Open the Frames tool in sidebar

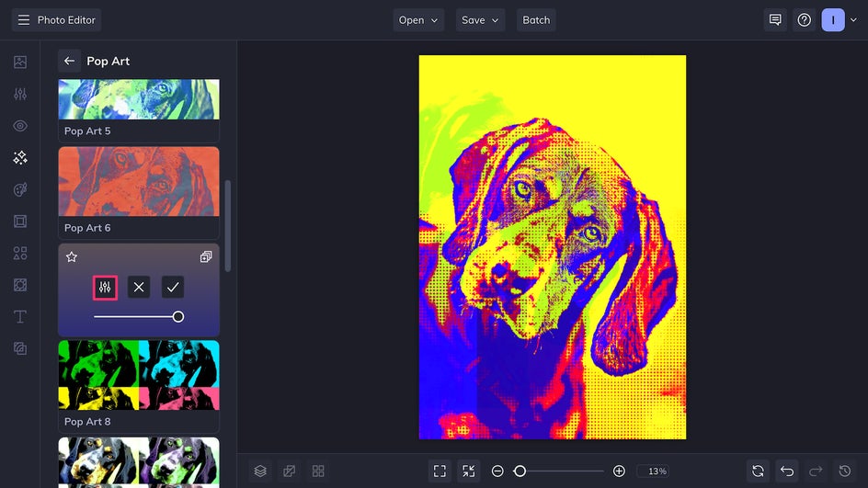(20, 221)
